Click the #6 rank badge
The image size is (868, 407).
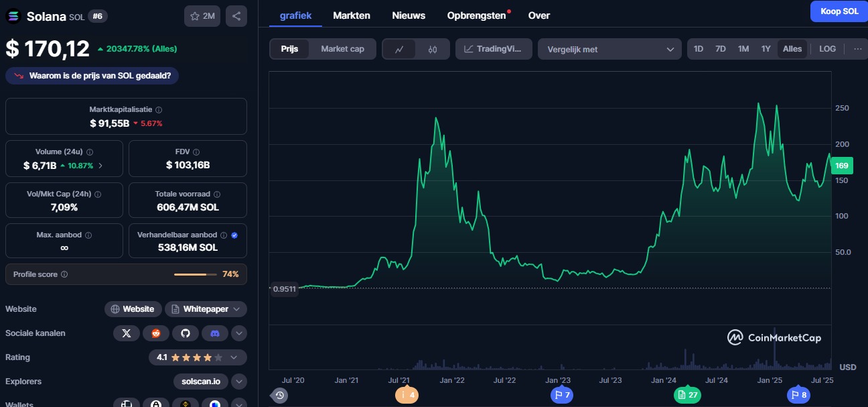98,16
